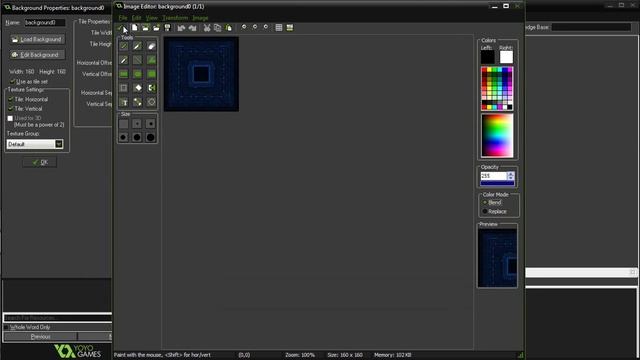Click the Redo toolbar icon

coord(192,28)
